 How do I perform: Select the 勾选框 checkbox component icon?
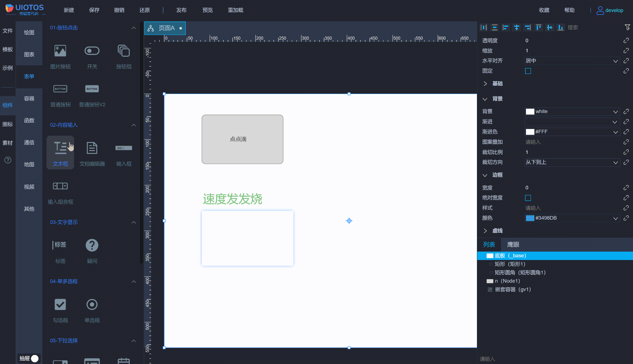click(60, 304)
